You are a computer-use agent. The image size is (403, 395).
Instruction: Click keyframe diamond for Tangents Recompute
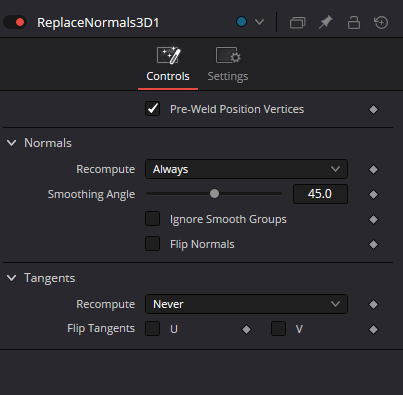pos(373,304)
